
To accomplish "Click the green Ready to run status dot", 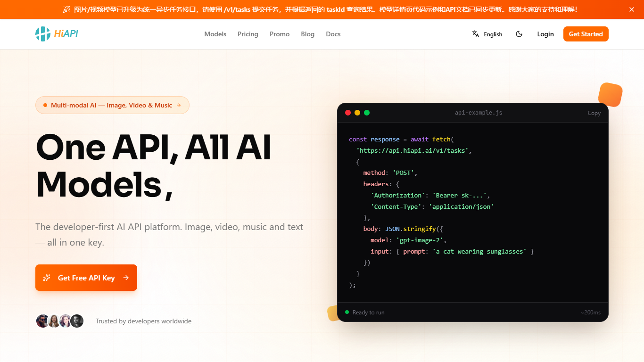I will [347, 312].
